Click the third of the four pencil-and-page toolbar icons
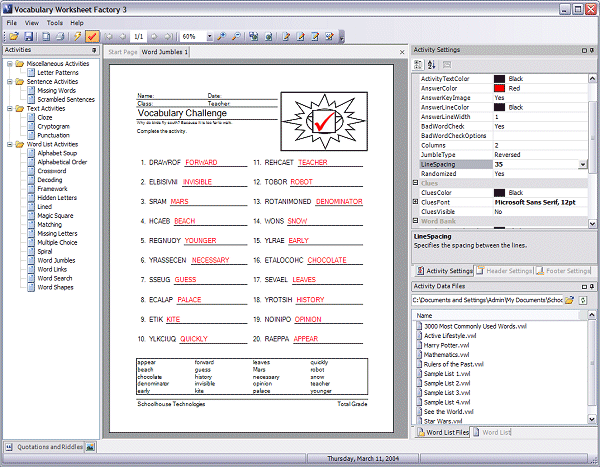600x467 pixels. click(315, 36)
